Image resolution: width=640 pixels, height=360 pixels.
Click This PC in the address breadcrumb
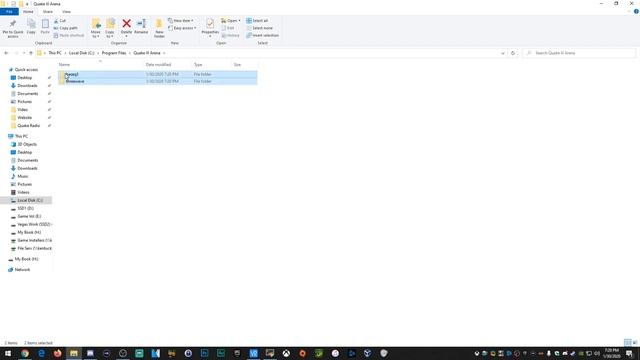pos(55,53)
